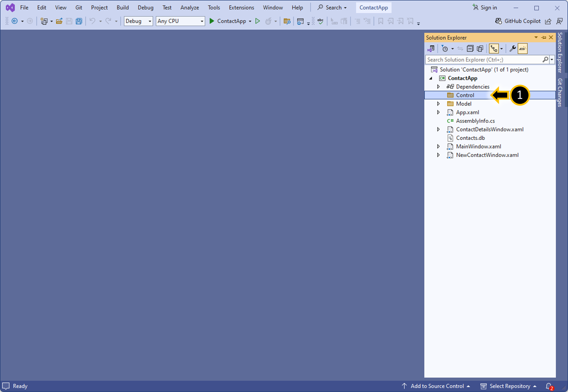Open the Solution Explorer window options dropdown
Image resolution: width=568 pixels, height=392 pixels.
[x=536, y=37]
